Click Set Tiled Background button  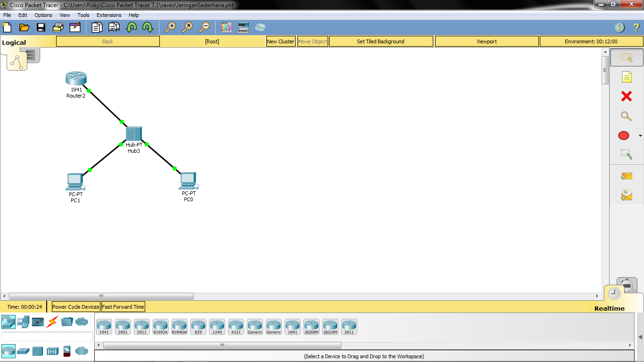click(x=380, y=41)
